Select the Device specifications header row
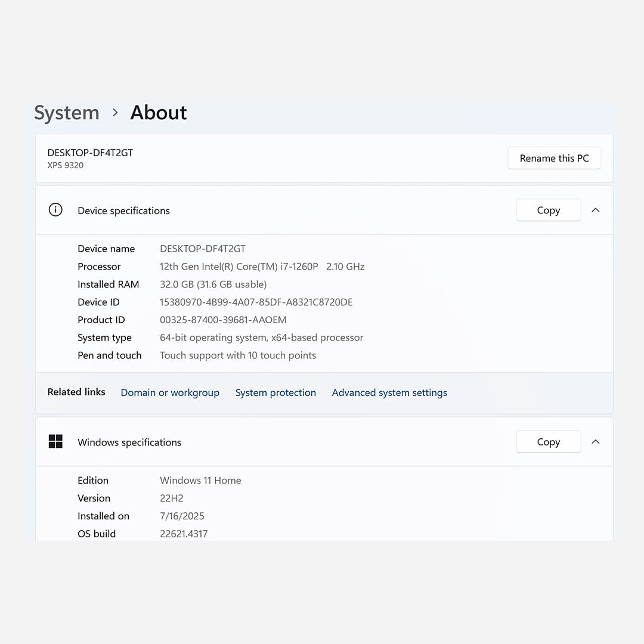The image size is (644, 644). [x=324, y=210]
